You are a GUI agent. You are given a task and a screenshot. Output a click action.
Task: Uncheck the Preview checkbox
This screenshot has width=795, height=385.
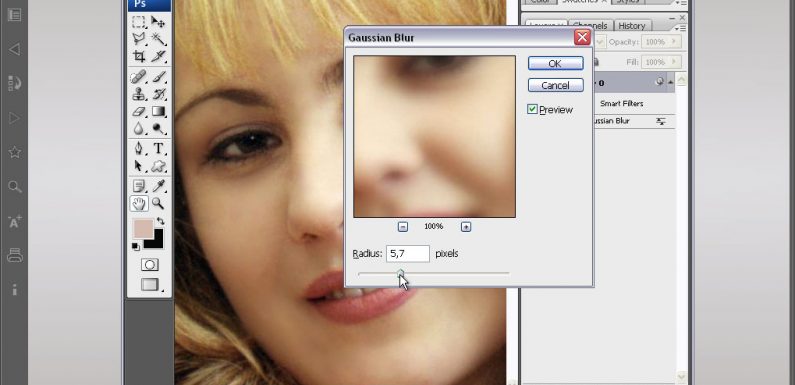point(532,109)
